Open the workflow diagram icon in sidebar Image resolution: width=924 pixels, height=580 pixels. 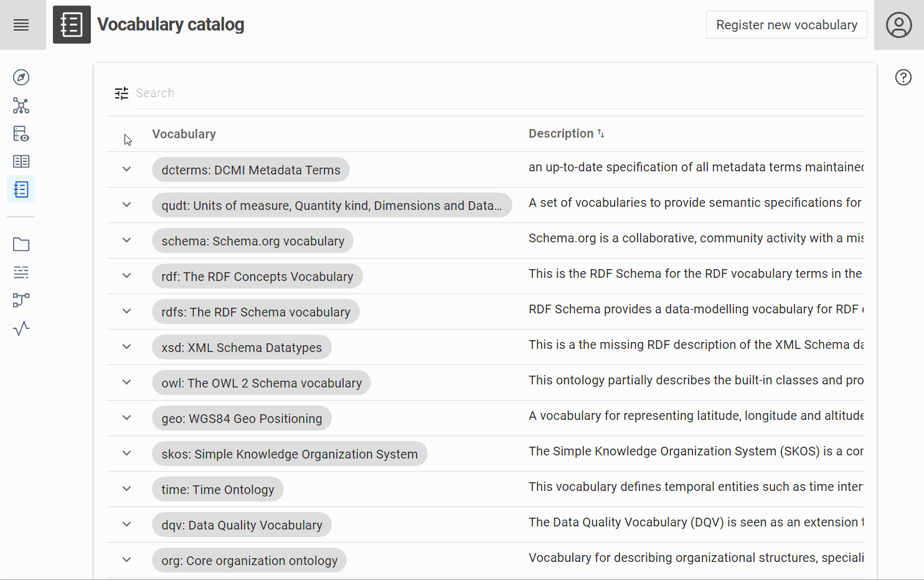tap(21, 300)
